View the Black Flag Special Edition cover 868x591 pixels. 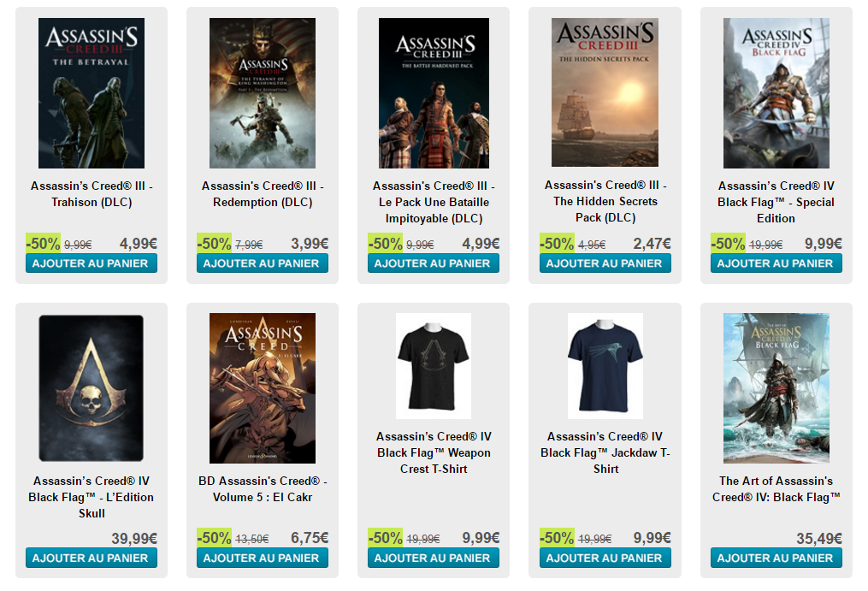[776, 93]
